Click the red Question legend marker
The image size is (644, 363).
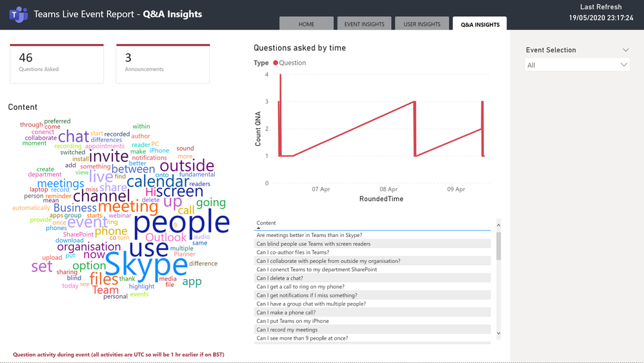tap(276, 63)
